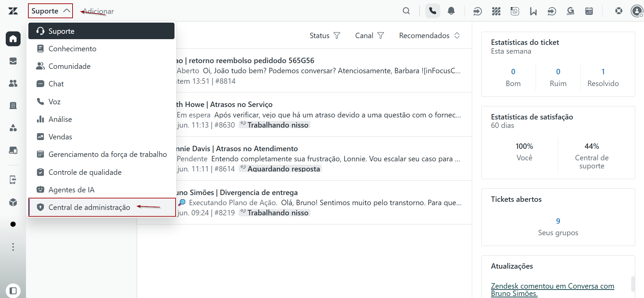Open the search icon in top bar
Image resolution: width=644 pixels, height=298 pixels.
[406, 11]
